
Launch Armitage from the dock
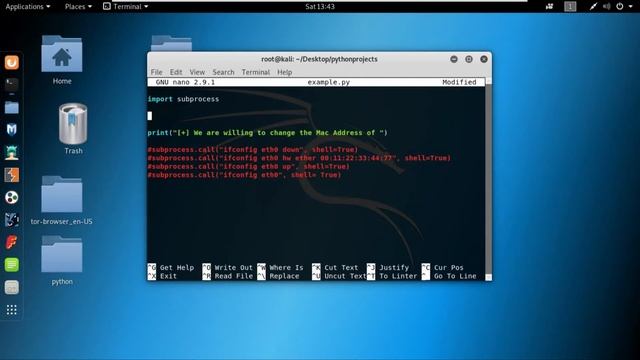(x=12, y=152)
